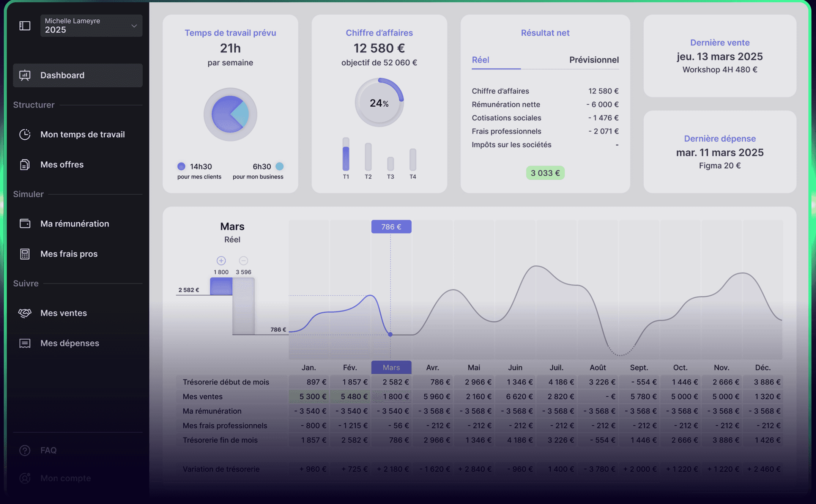Select the Mes frais pros calculator icon
The width and height of the screenshot is (816, 504).
pyautogui.click(x=25, y=254)
